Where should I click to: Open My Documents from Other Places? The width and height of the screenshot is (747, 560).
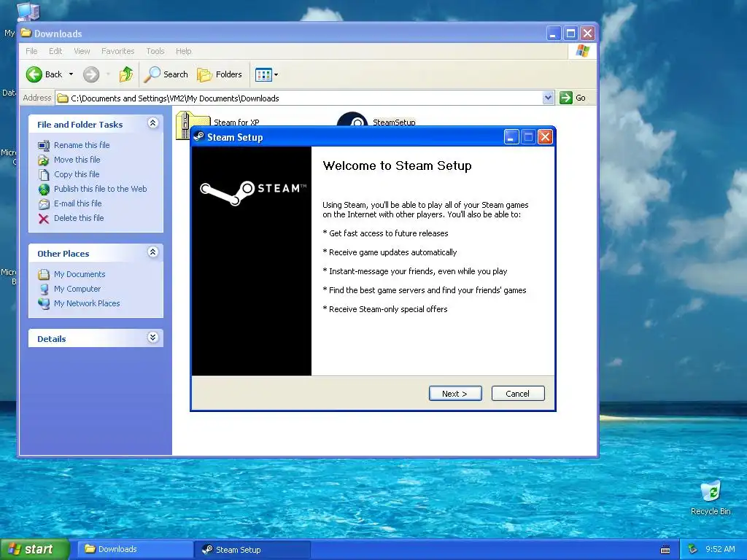click(79, 274)
